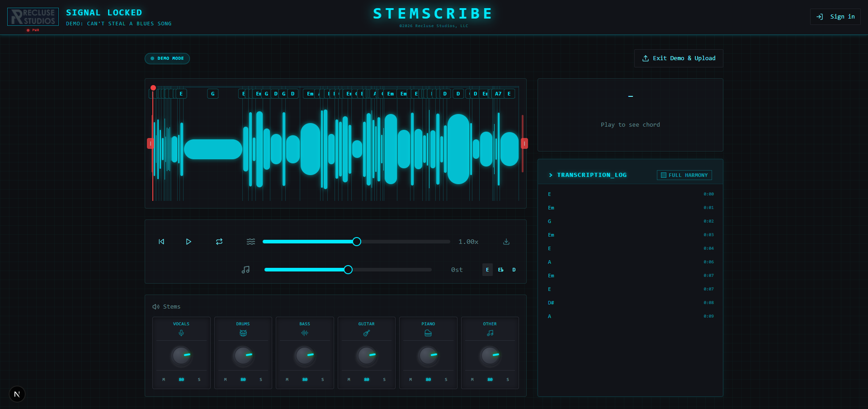868x409 pixels.
Task: Click the speaker icon beside the Stems label
Action: [155, 306]
